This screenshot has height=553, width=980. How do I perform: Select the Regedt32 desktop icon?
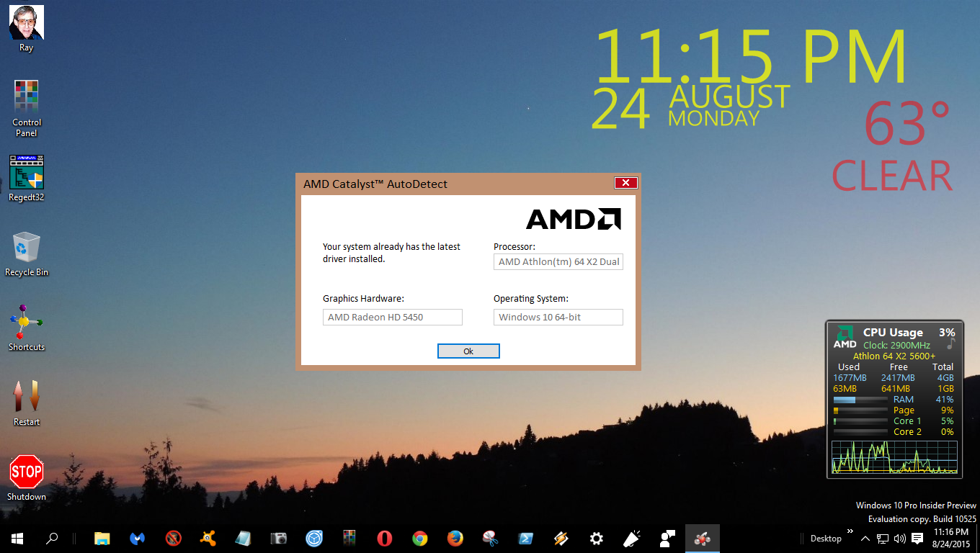27,178
